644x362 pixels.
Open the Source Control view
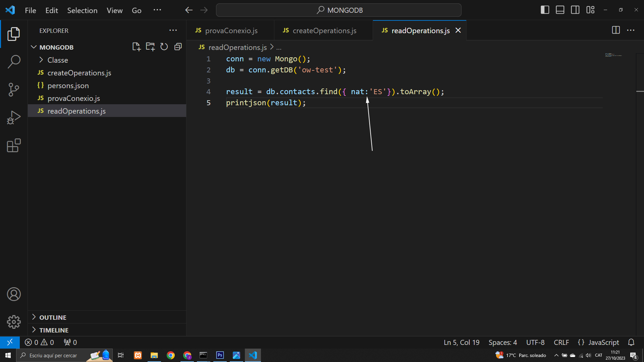[x=14, y=89]
